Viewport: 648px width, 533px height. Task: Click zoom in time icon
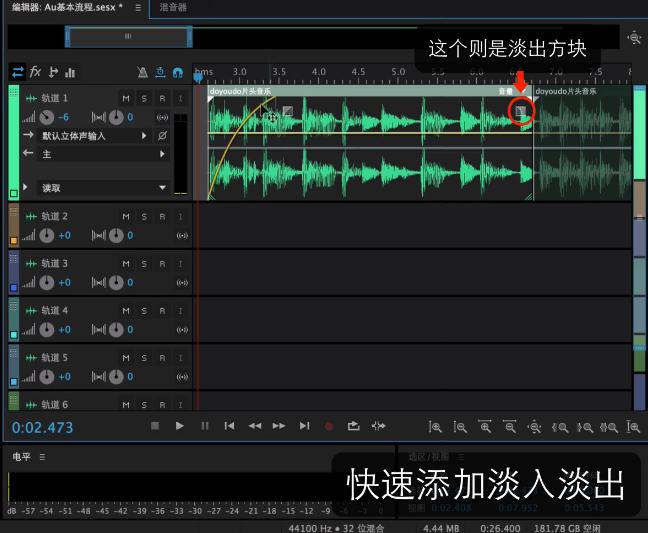pyautogui.click(x=485, y=426)
